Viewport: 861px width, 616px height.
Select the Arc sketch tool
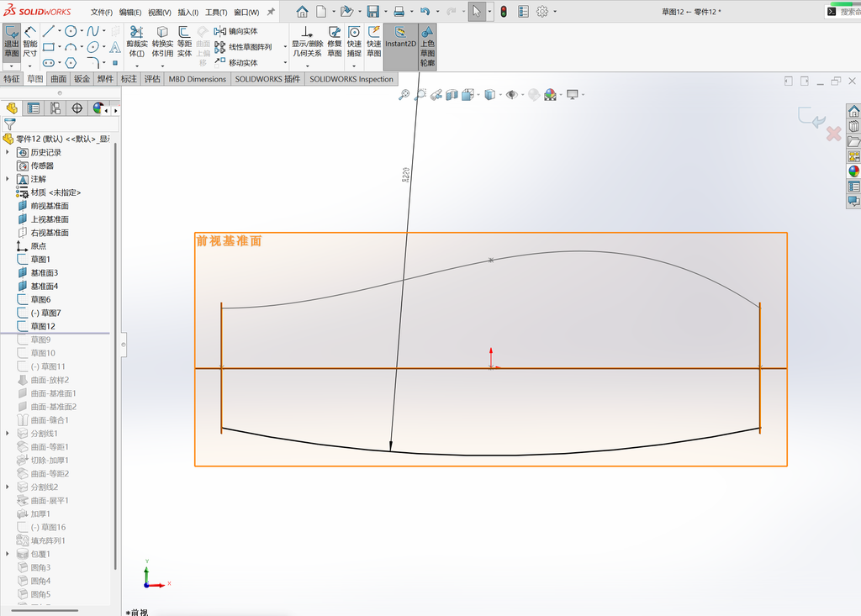[71, 47]
